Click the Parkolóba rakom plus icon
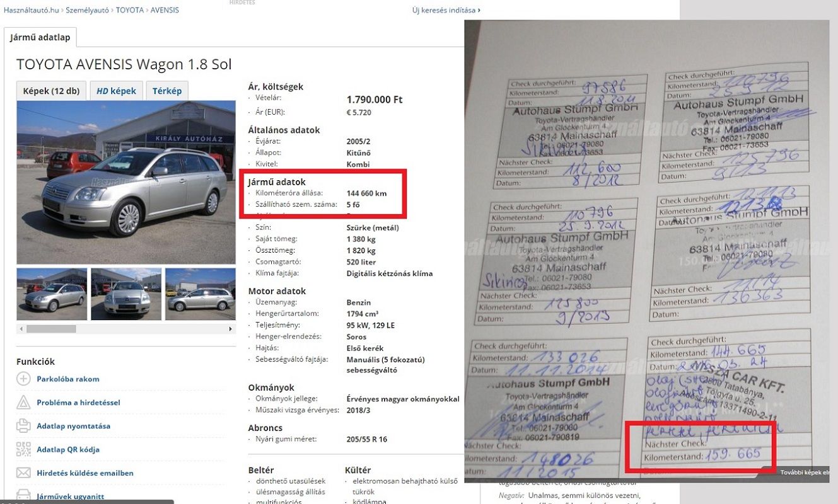Viewport: 838px width, 504px height. 23,379
